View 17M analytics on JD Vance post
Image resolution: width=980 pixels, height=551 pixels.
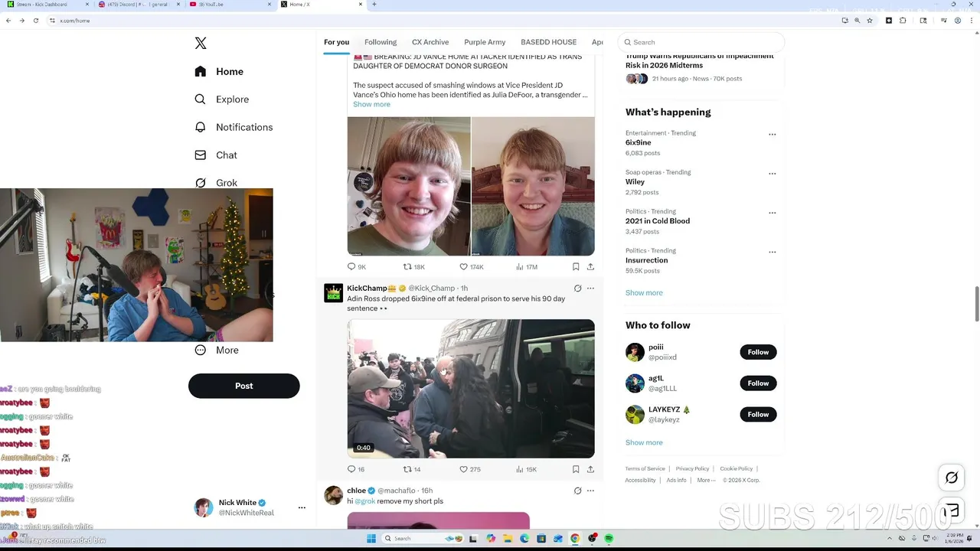[527, 266]
